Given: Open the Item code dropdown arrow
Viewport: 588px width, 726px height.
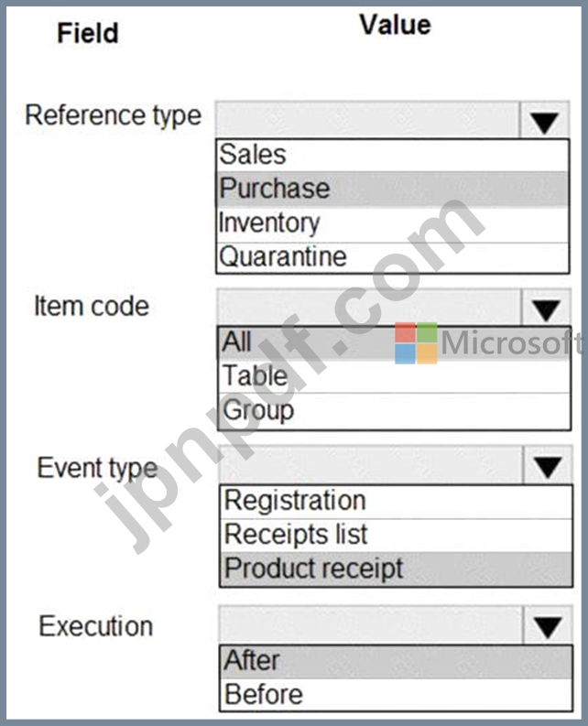Looking at the screenshot, I should [x=546, y=310].
